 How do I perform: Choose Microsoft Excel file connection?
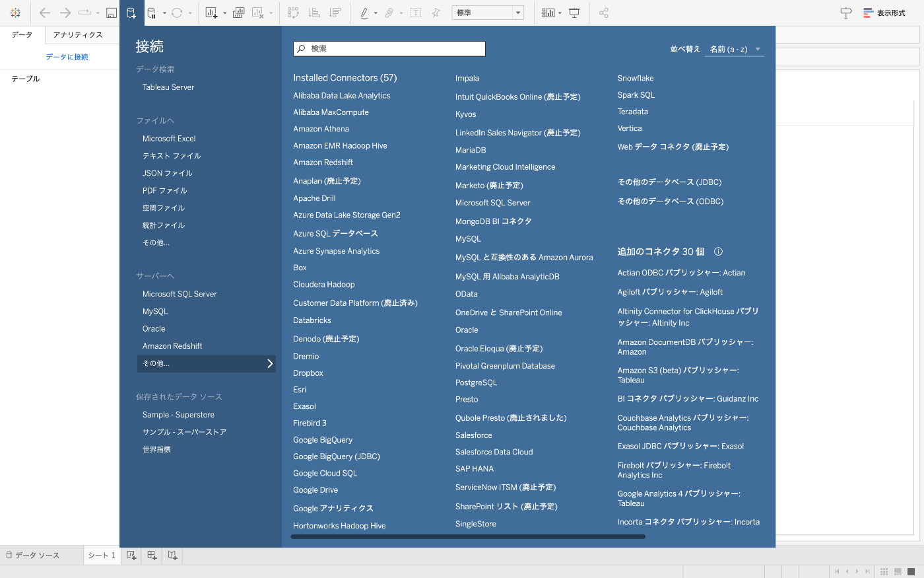tap(169, 139)
